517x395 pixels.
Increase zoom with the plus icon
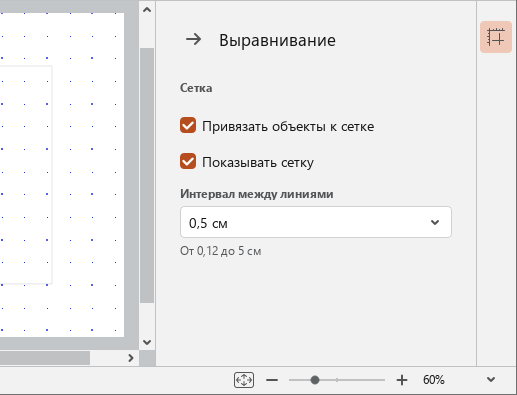click(402, 380)
